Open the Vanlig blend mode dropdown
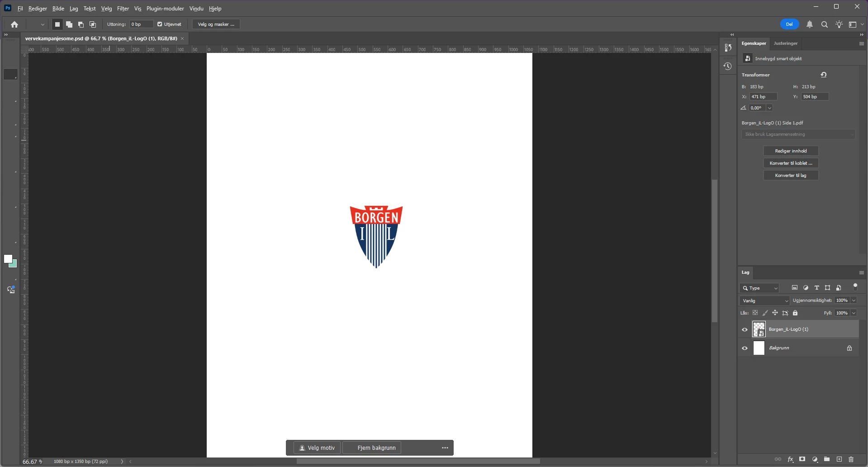This screenshot has width=868, height=467. (764, 300)
